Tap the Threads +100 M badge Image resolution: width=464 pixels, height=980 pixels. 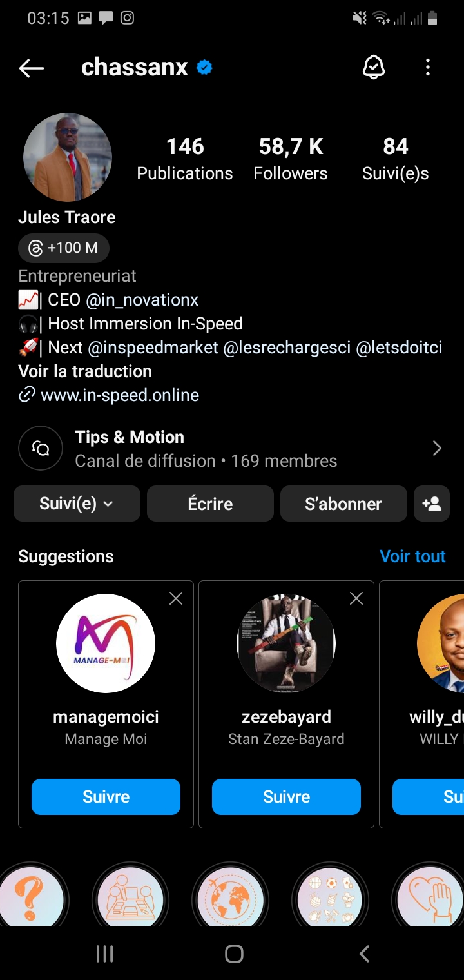coord(63,248)
